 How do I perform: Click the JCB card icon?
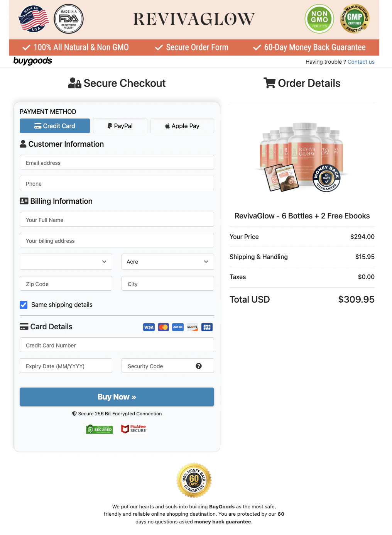(x=207, y=327)
